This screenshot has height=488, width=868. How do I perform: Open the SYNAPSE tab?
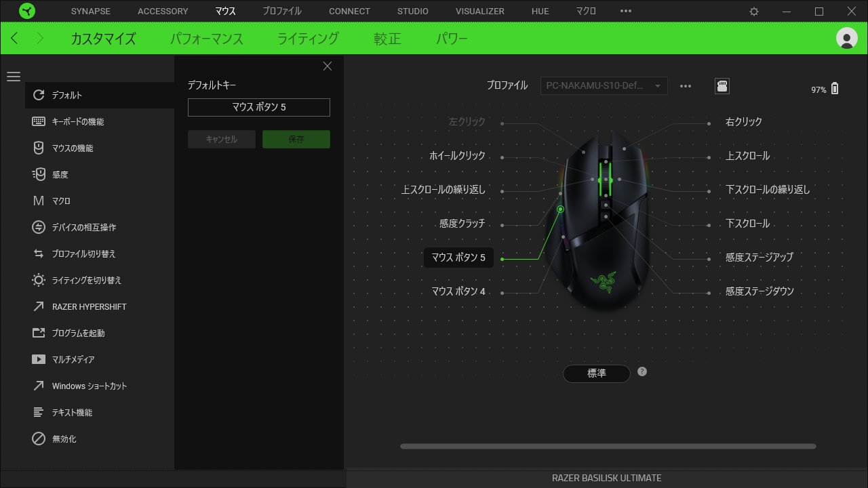point(91,11)
